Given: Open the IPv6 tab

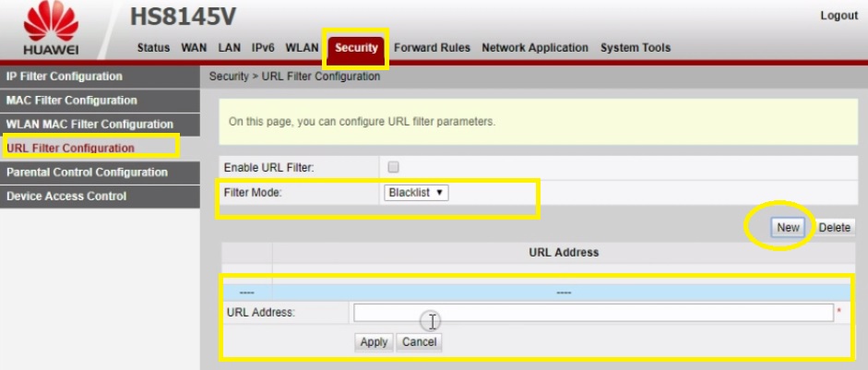Looking at the screenshot, I should [264, 48].
